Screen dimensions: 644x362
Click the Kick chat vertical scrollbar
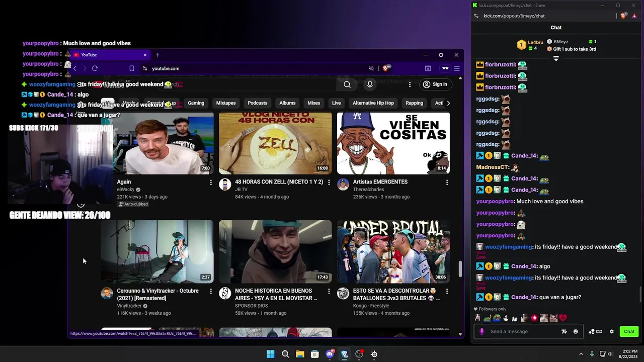coord(640,293)
